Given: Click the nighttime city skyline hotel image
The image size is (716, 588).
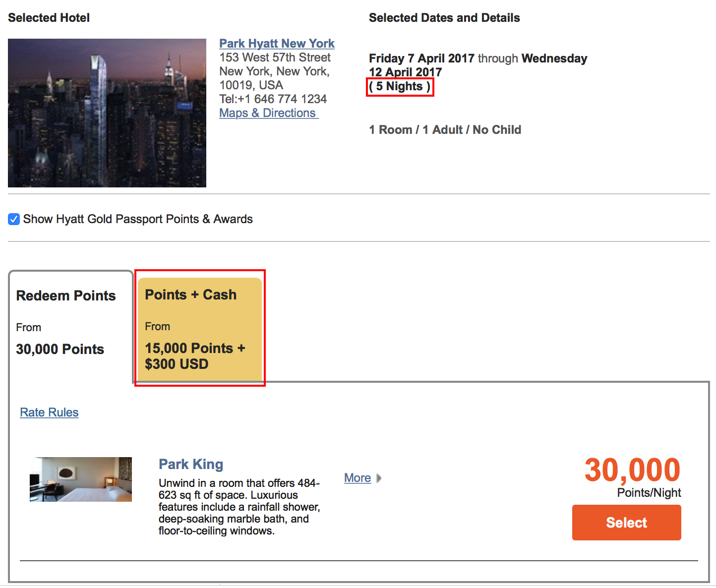Looking at the screenshot, I should (107, 113).
